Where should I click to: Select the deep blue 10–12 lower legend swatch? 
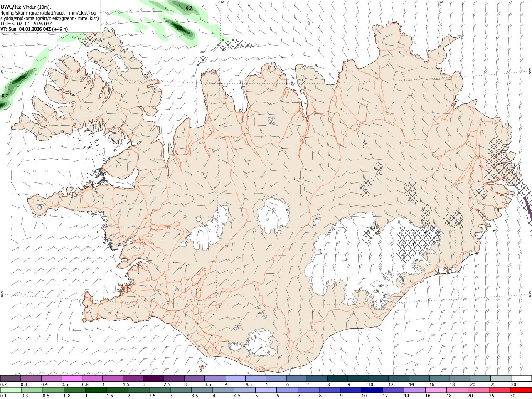click(x=372, y=390)
